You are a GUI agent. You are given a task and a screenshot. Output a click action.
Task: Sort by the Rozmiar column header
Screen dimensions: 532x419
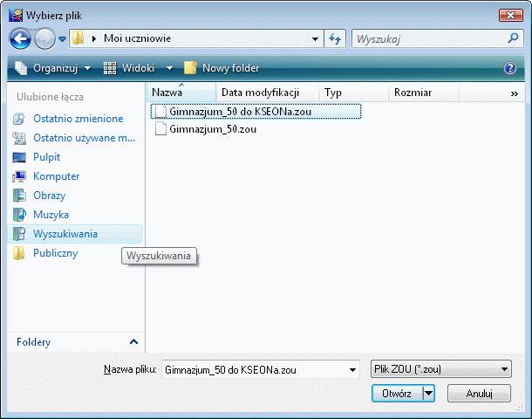[x=424, y=93]
